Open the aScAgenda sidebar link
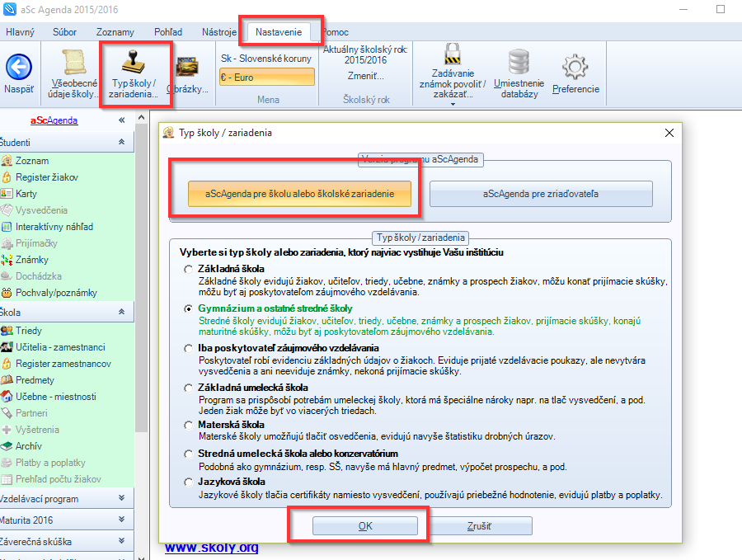Image resolution: width=742 pixels, height=560 pixels. point(54,120)
